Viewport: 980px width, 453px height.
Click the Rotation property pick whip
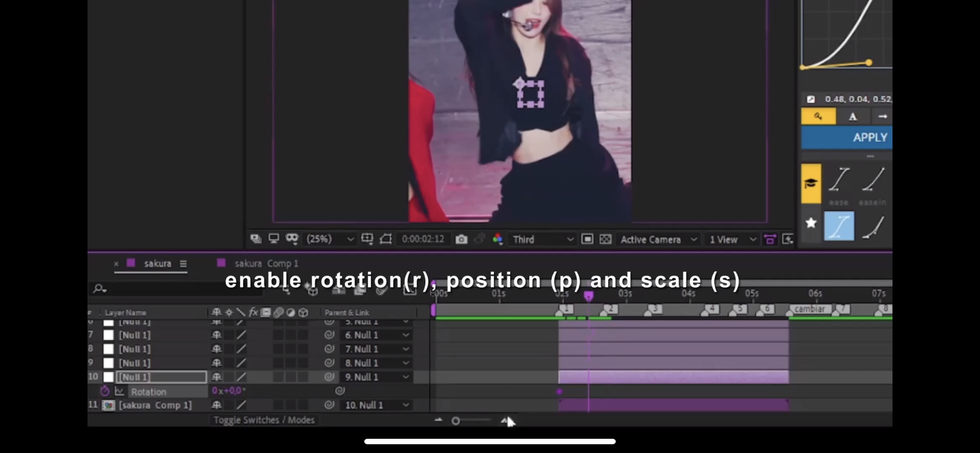point(340,391)
